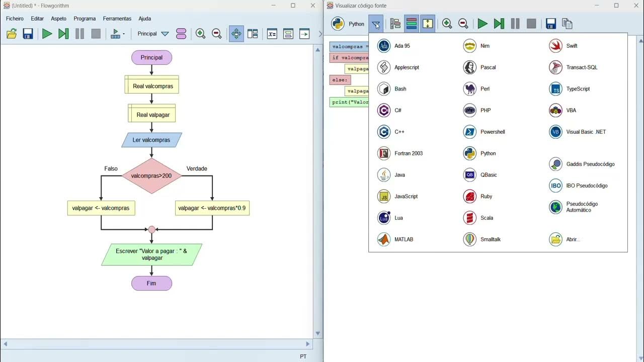Open template file with Abrir...
Screen dimensions: 644x362
pos(565,240)
